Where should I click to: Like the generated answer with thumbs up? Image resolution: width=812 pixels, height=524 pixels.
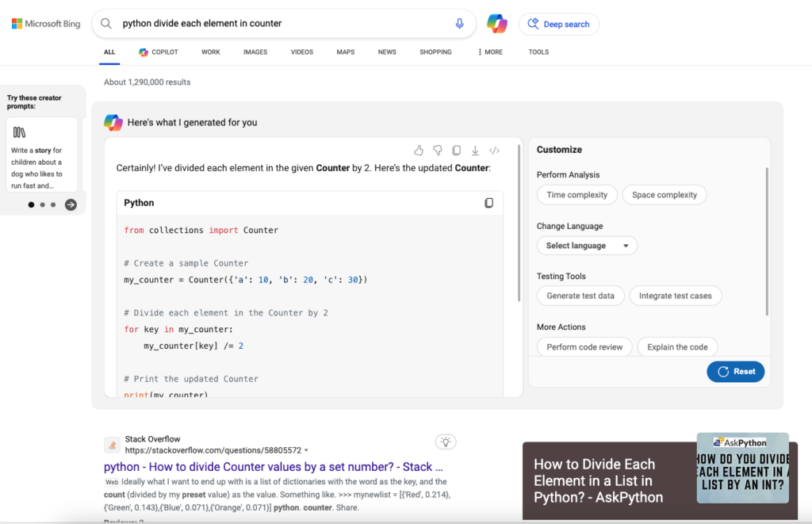point(419,151)
